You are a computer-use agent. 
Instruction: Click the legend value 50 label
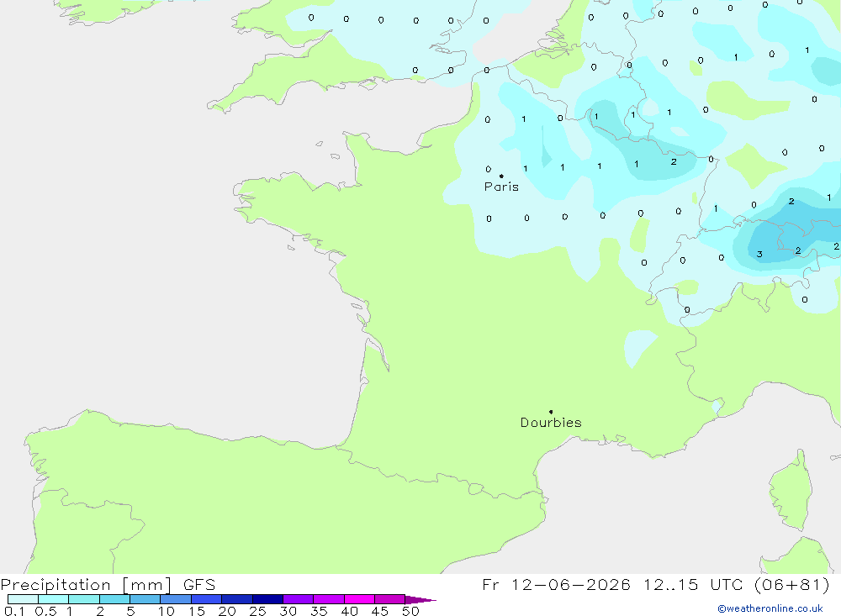(410, 611)
